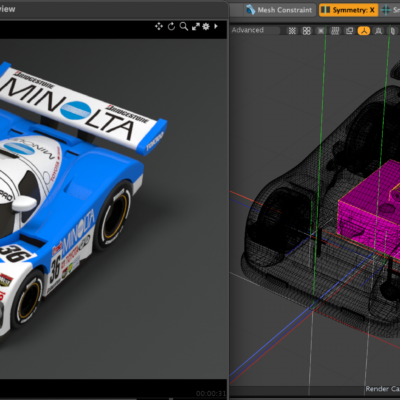Screen dimensions: 400x400
Task: Click the four-squares viewport layout icon
Action: pyautogui.click(x=307, y=31)
